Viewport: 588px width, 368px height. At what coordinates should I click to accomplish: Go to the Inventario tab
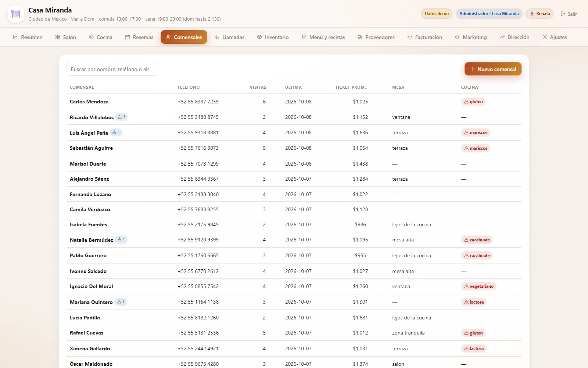[x=273, y=37]
